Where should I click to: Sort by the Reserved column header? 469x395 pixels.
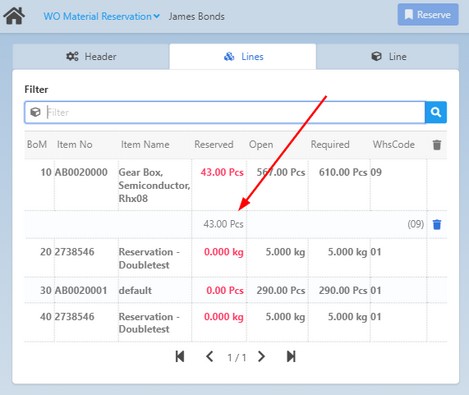coord(214,145)
